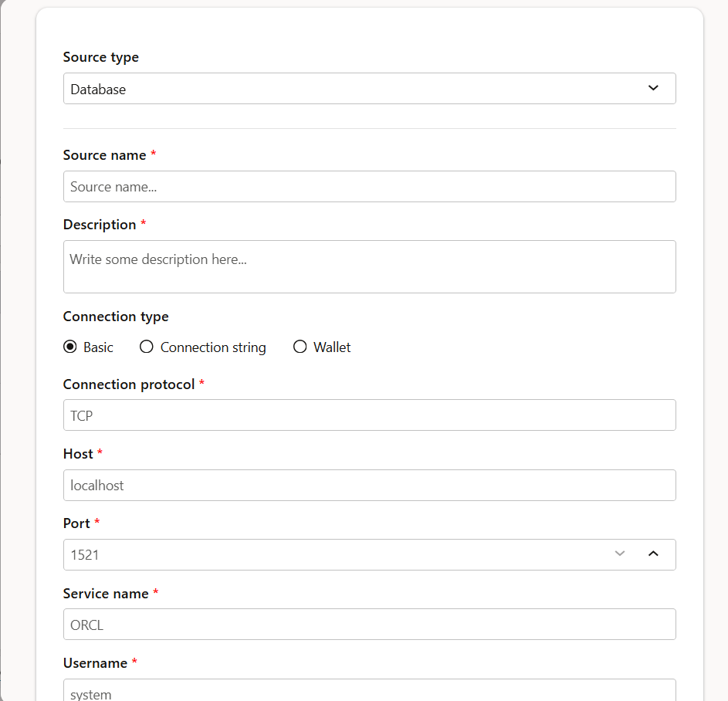The height and width of the screenshot is (701, 728).
Task: Focus the Username field showing system
Action: point(369,692)
